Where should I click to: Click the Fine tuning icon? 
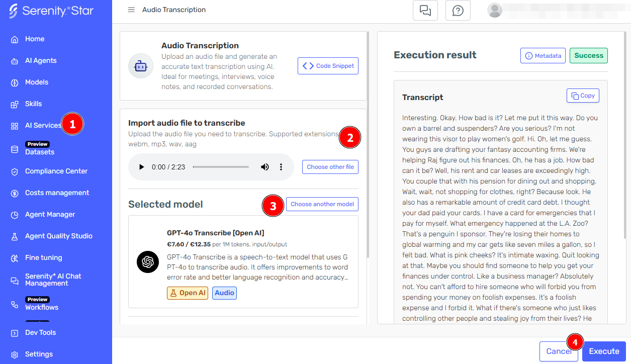click(15, 258)
